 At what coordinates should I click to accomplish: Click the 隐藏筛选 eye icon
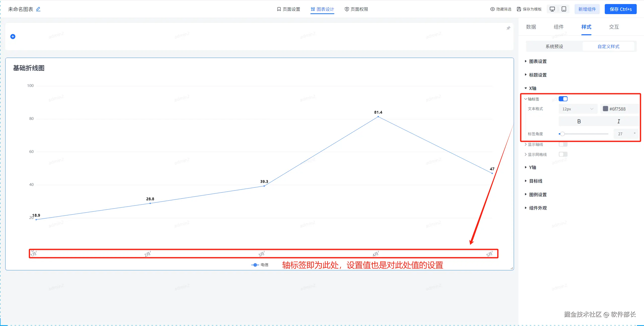[x=493, y=9]
